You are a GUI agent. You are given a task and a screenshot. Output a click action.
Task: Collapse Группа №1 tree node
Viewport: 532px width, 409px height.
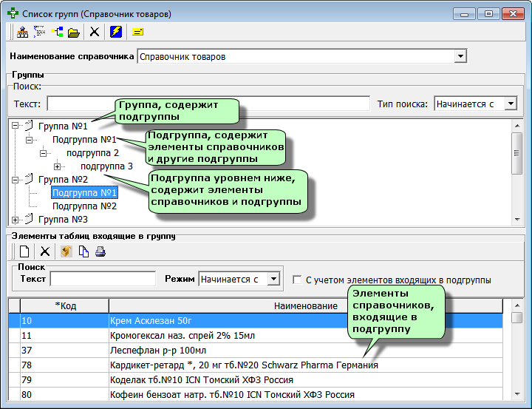[15, 126]
